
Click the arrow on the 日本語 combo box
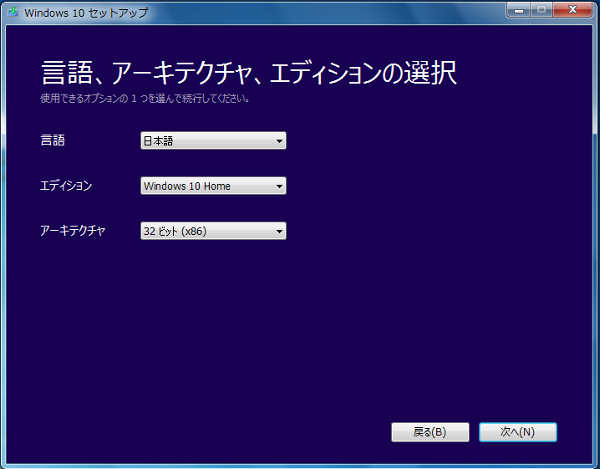click(x=278, y=141)
